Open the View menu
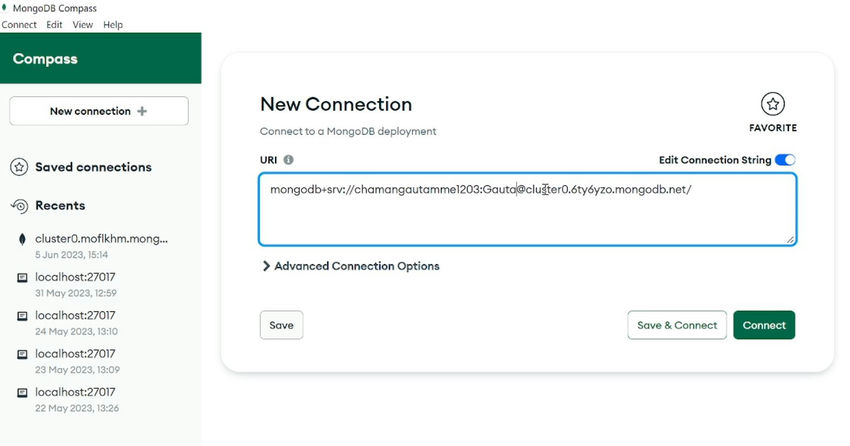The image size is (850, 446). 82,25
